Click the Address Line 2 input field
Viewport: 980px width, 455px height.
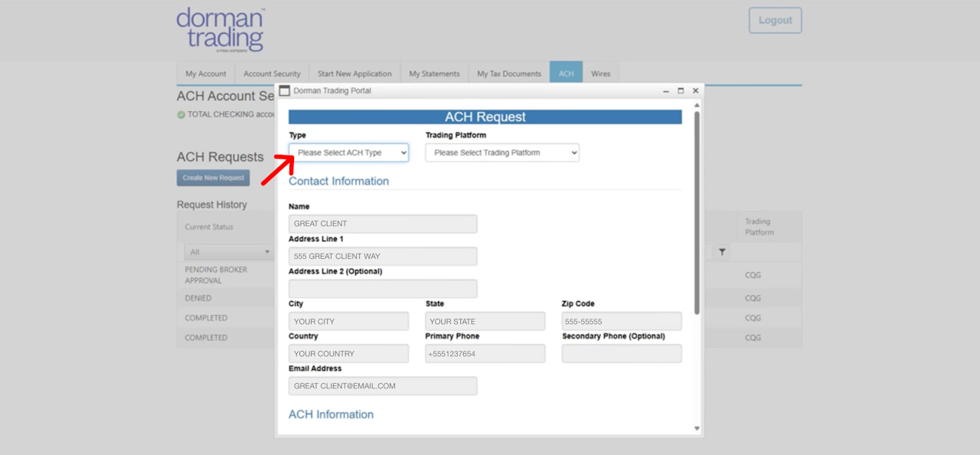(383, 289)
